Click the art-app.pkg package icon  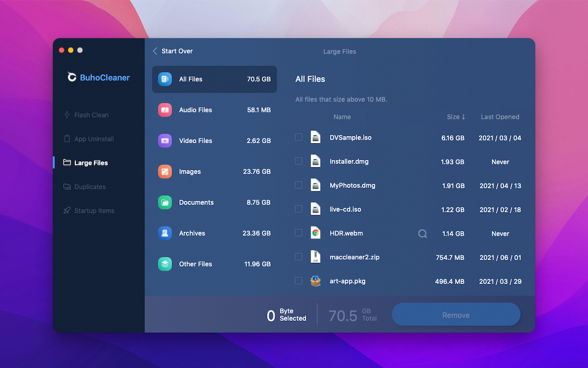[316, 281]
